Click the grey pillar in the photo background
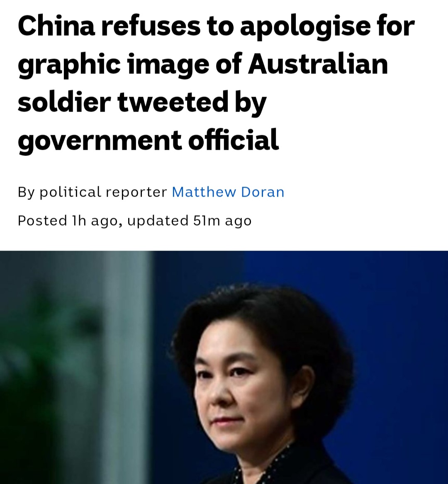Screen dimensions: 448x484 (x=127, y=367)
